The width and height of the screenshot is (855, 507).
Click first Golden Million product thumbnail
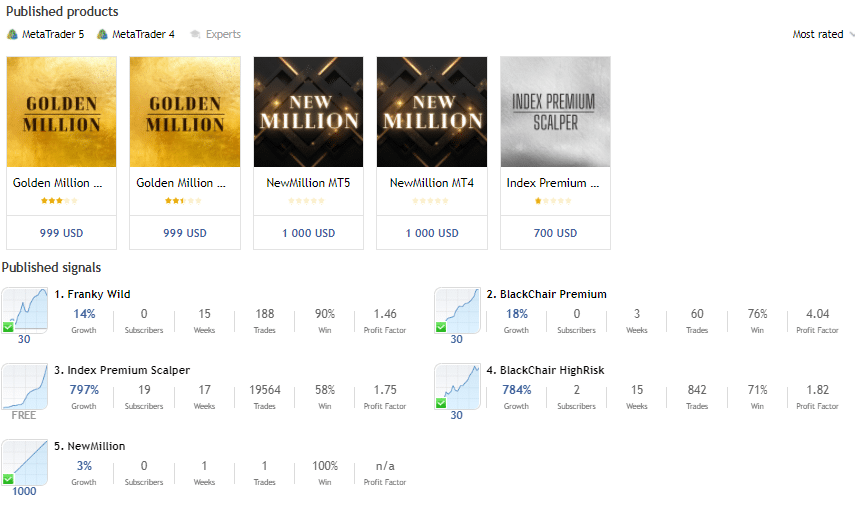point(62,112)
